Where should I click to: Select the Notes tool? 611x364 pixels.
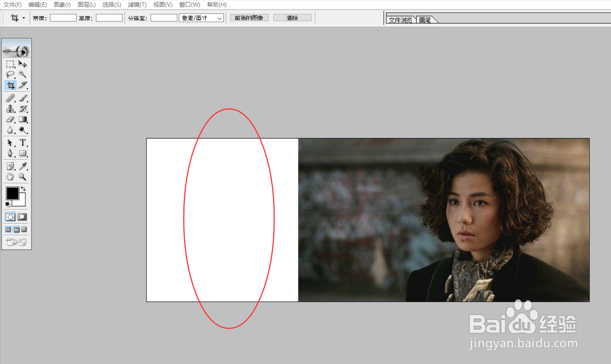[10, 166]
